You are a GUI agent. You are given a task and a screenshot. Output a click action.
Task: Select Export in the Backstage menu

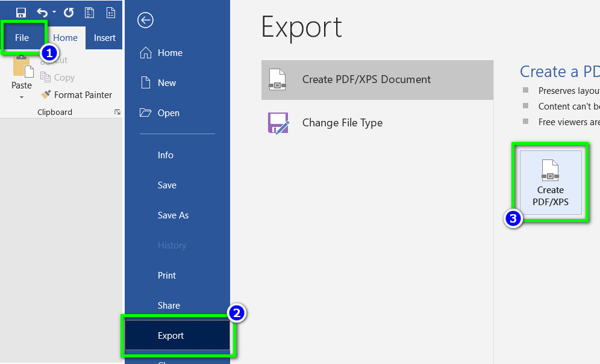point(177,335)
